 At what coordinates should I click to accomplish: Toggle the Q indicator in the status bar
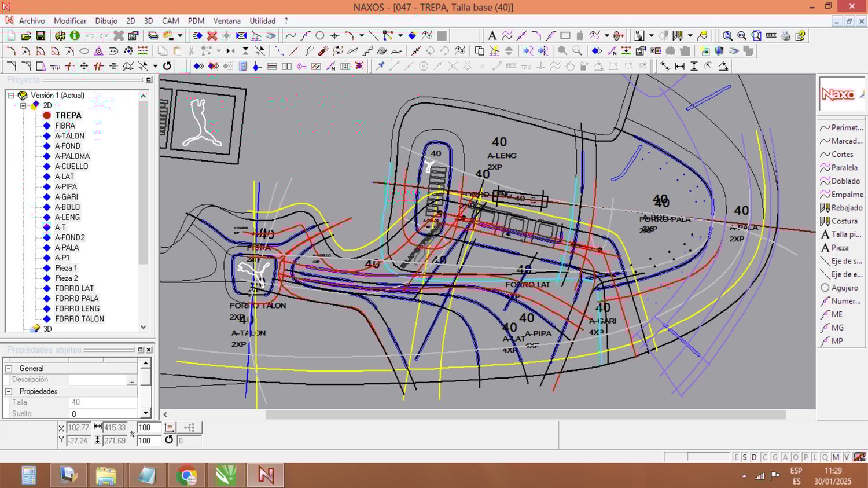pyautogui.click(x=825, y=457)
